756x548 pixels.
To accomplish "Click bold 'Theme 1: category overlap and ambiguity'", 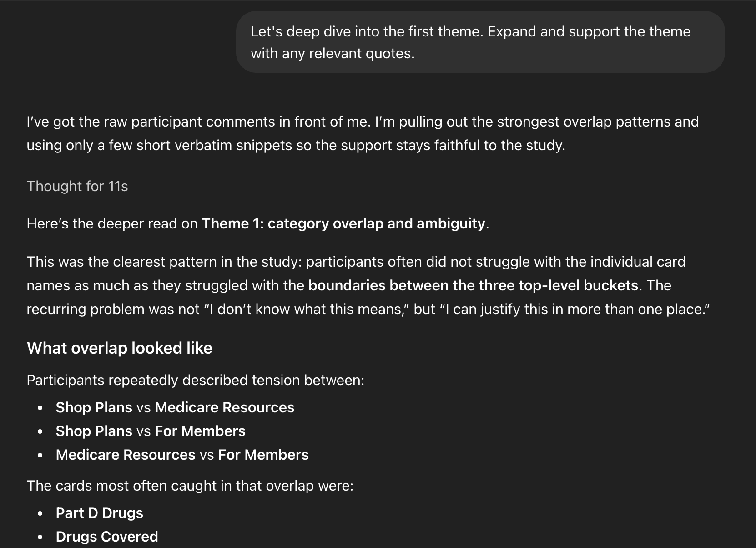I will pyautogui.click(x=343, y=223).
